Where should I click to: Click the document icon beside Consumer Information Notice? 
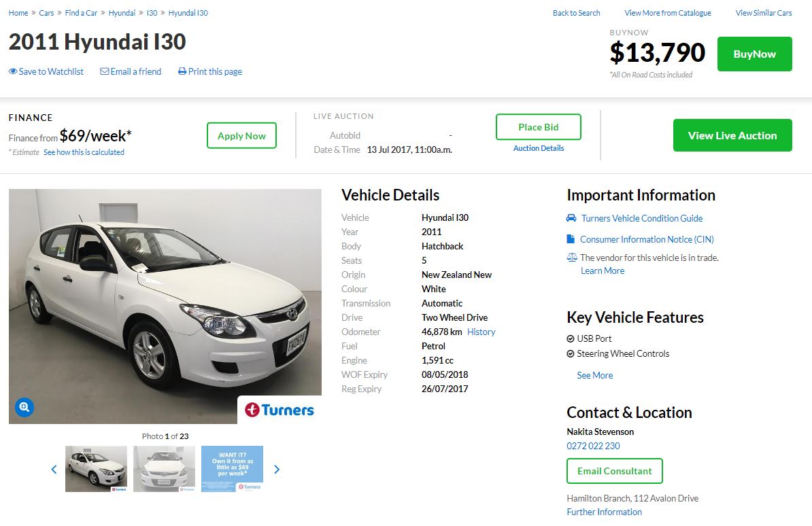[x=571, y=239]
